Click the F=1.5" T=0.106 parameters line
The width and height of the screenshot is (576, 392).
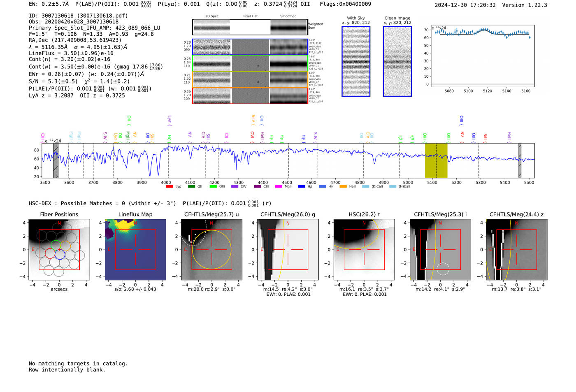pyautogui.click(x=91, y=34)
